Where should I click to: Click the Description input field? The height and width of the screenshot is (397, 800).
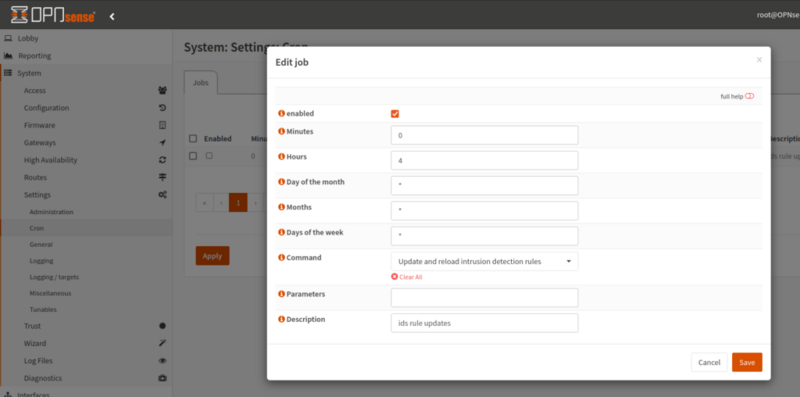[x=484, y=323]
